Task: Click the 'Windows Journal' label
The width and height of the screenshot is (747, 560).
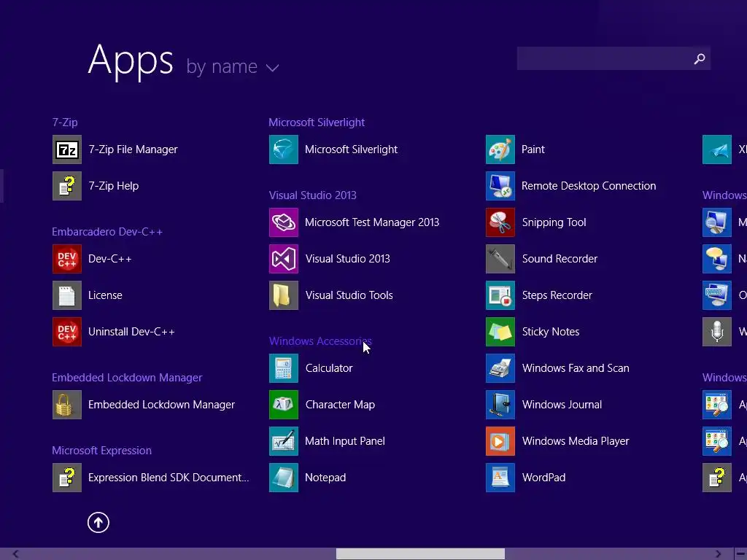Action: pos(562,405)
